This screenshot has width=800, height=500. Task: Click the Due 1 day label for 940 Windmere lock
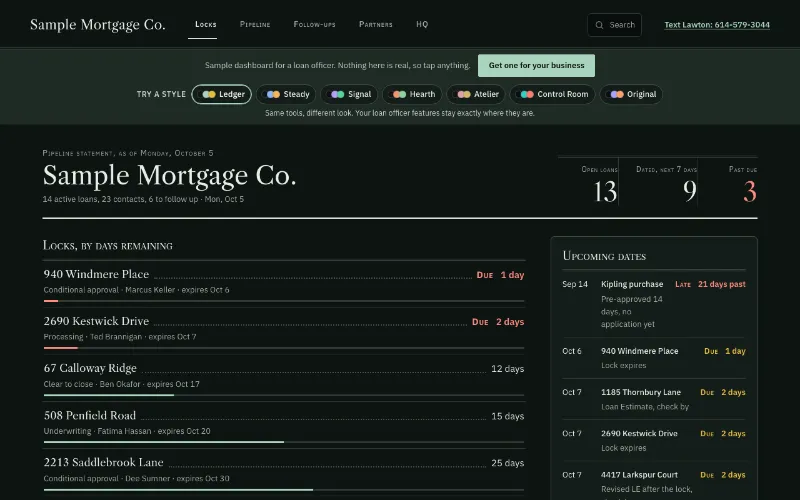(x=500, y=275)
